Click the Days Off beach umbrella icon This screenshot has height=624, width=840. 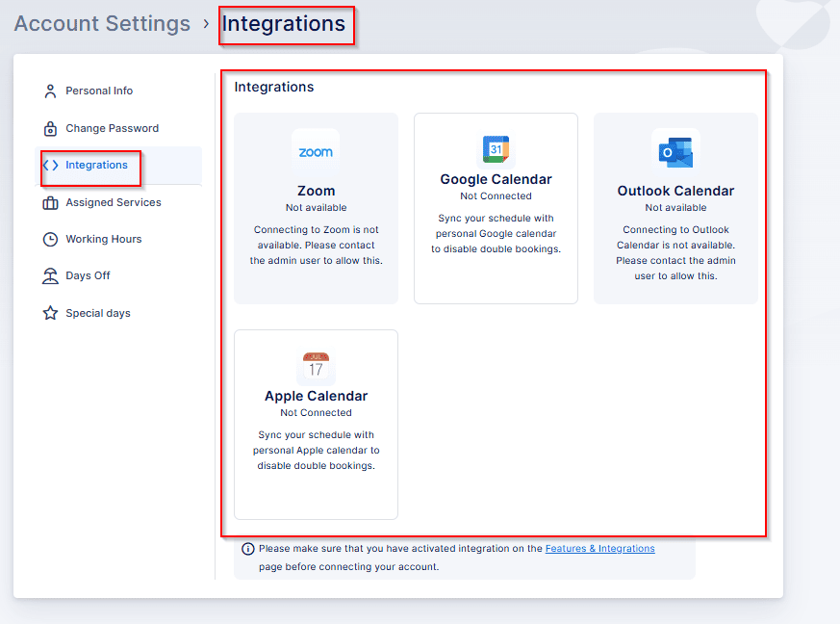(x=50, y=276)
